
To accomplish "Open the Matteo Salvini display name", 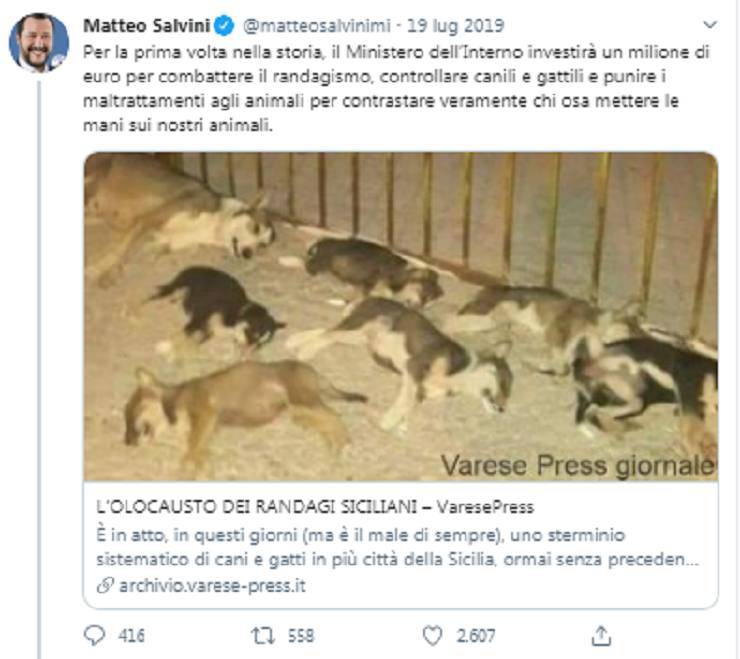I will 147,25.
